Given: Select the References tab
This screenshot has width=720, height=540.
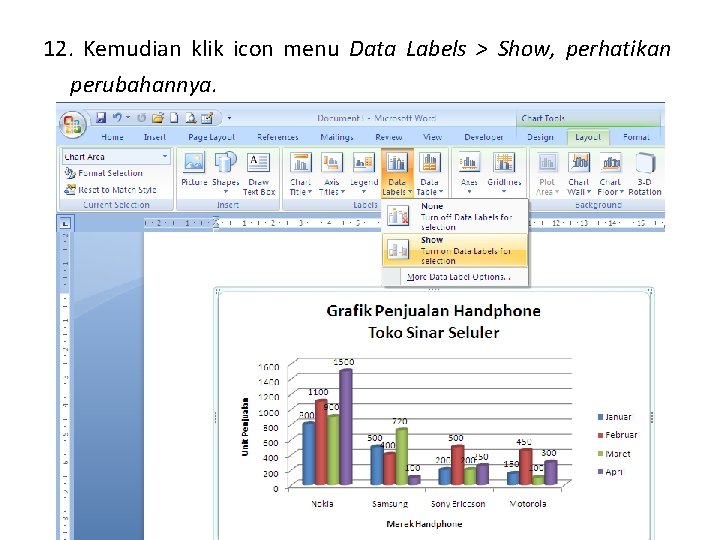Looking at the screenshot, I should tap(278, 137).
